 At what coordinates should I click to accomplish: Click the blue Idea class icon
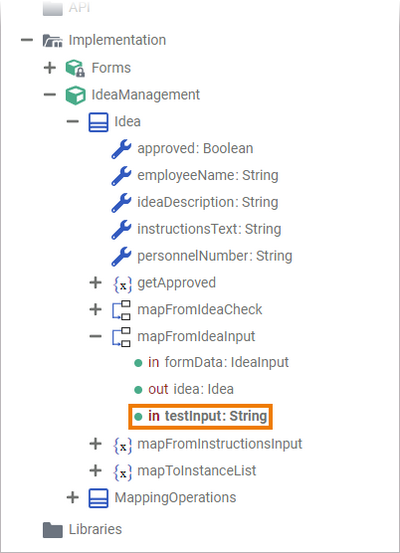98,122
